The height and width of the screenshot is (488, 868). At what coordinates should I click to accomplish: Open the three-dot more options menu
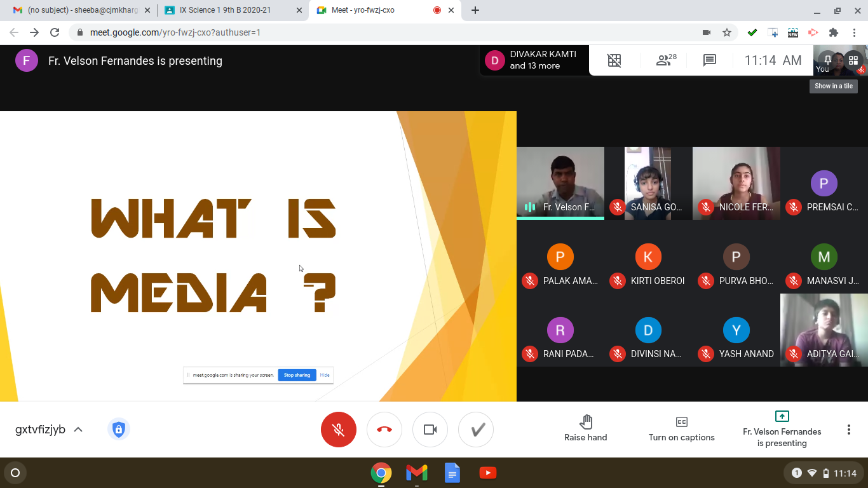click(x=848, y=430)
